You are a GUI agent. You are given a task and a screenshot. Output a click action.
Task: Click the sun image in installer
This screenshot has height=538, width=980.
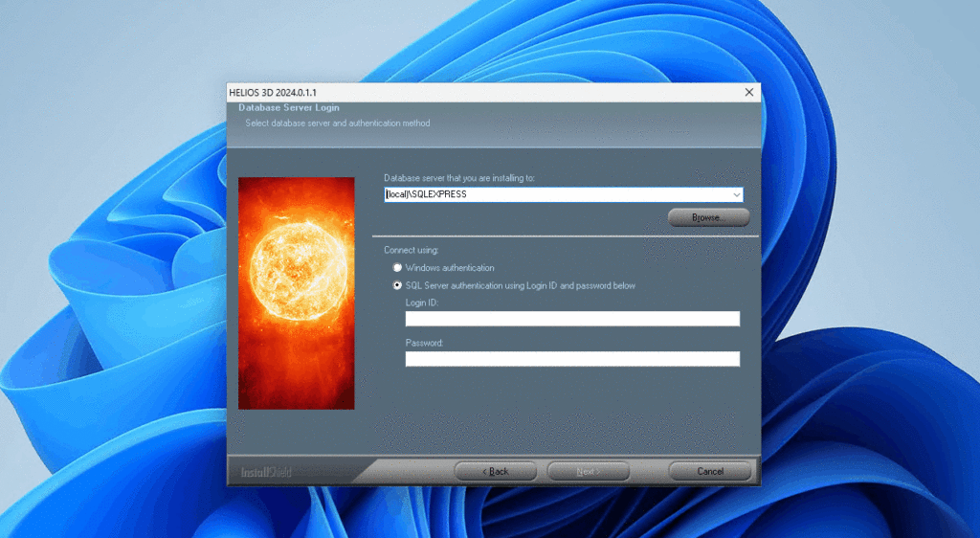(x=297, y=293)
